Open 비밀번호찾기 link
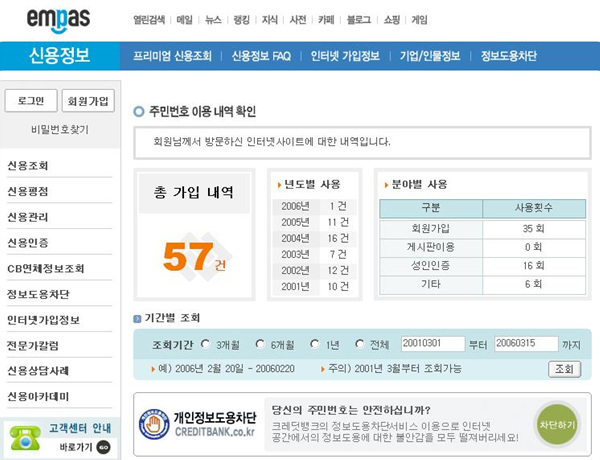The width and height of the screenshot is (600, 460). (60, 130)
